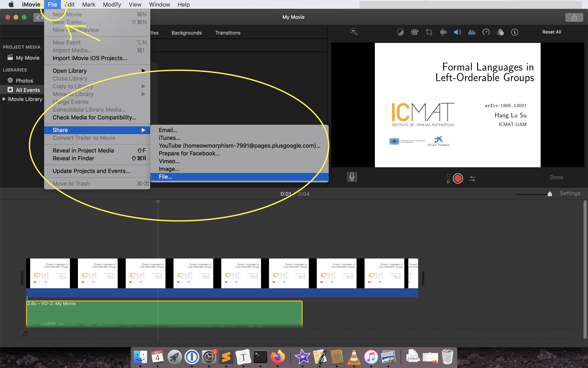588x368 pixels.
Task: Choose Reveal in Finder
Action: 97,158
